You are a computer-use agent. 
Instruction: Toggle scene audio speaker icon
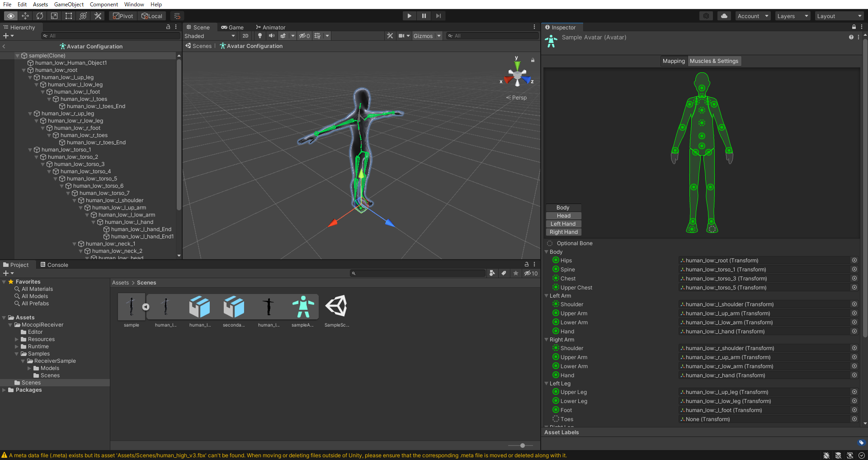[271, 36]
